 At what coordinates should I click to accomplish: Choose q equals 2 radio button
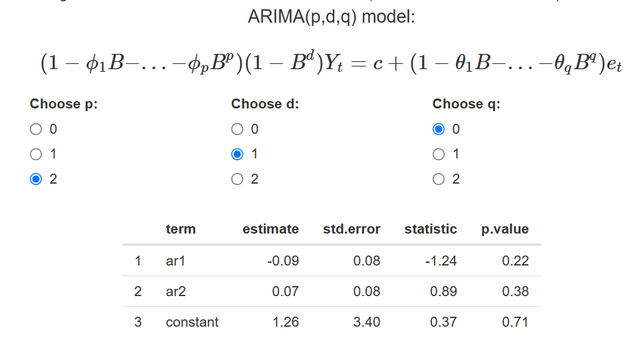click(439, 179)
